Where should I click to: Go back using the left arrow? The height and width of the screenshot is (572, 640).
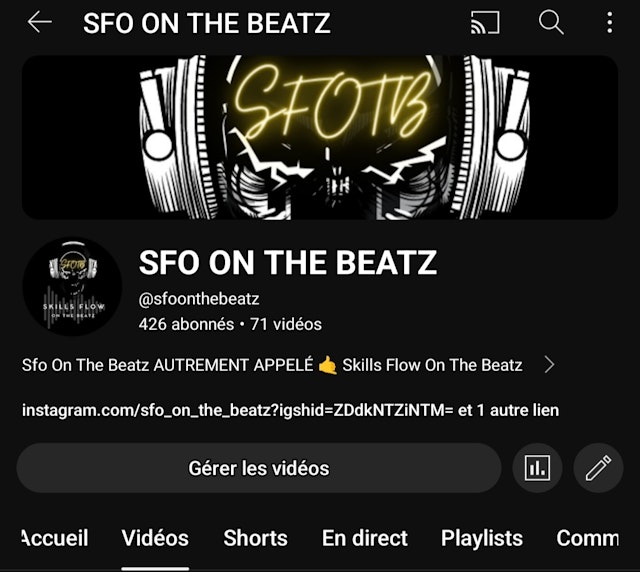pyautogui.click(x=39, y=22)
